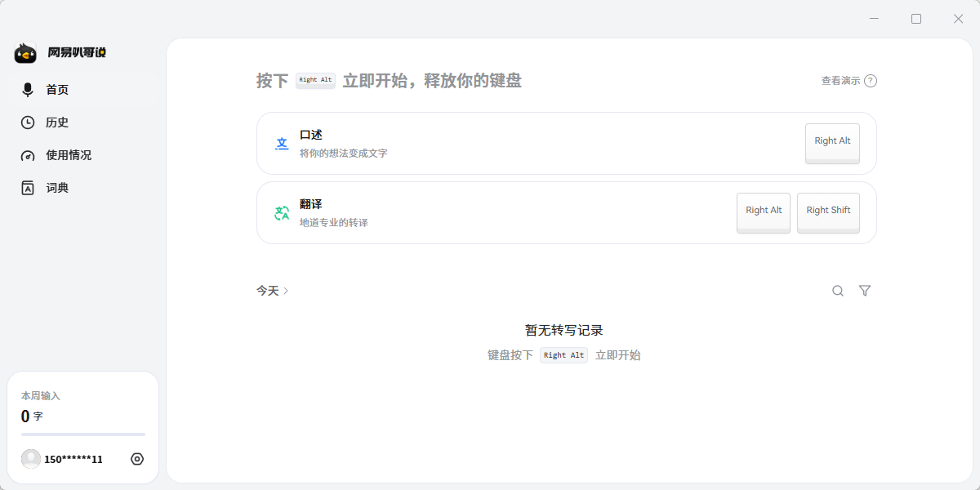The image size is (980, 490).
Task: Click the Right Alt key button for 口述
Action: click(832, 144)
